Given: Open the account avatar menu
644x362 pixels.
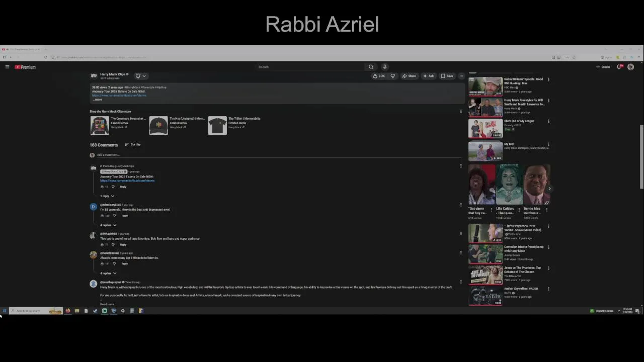Looking at the screenshot, I should click(630, 67).
